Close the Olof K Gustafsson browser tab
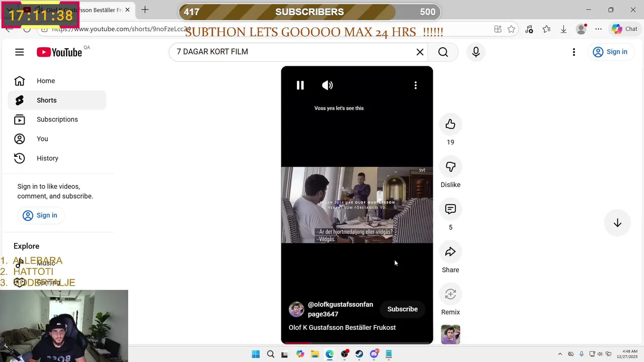This screenshot has height=362, width=644. click(127, 10)
